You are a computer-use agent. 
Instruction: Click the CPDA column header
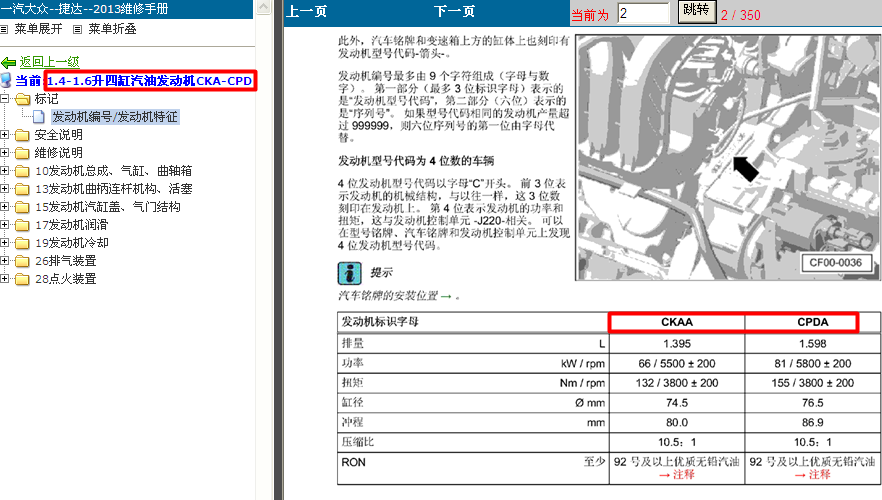(x=813, y=322)
